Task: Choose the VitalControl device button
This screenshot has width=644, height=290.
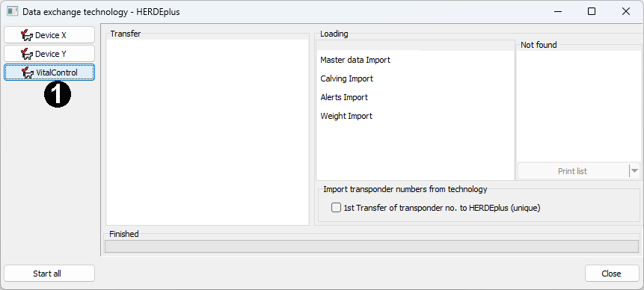Action: [x=49, y=72]
